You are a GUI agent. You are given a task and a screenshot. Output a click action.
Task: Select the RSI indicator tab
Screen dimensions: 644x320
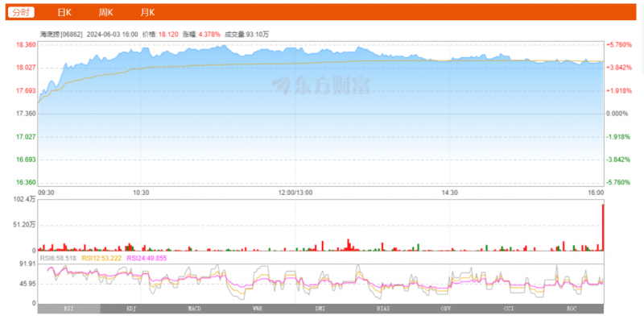point(68,309)
